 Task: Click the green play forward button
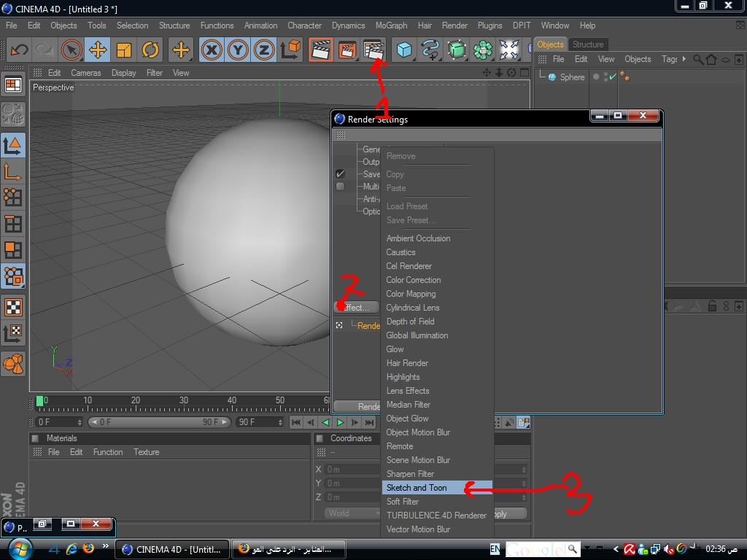340,422
